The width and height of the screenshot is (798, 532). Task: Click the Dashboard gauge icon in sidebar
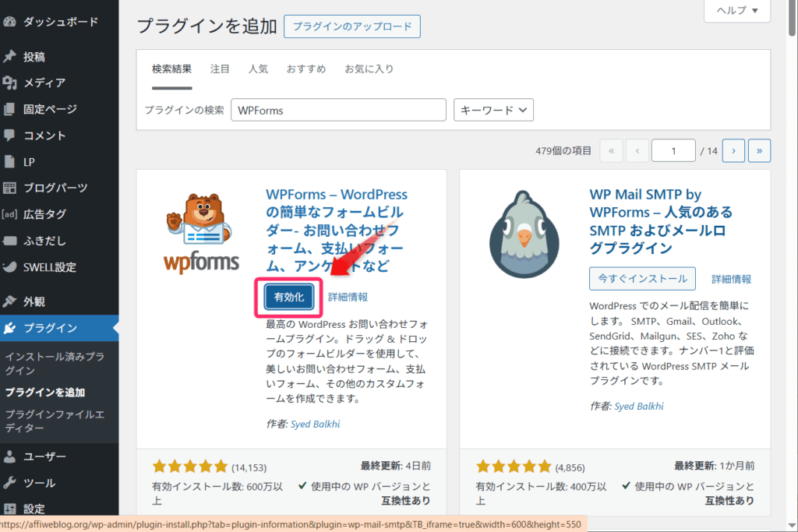9,22
